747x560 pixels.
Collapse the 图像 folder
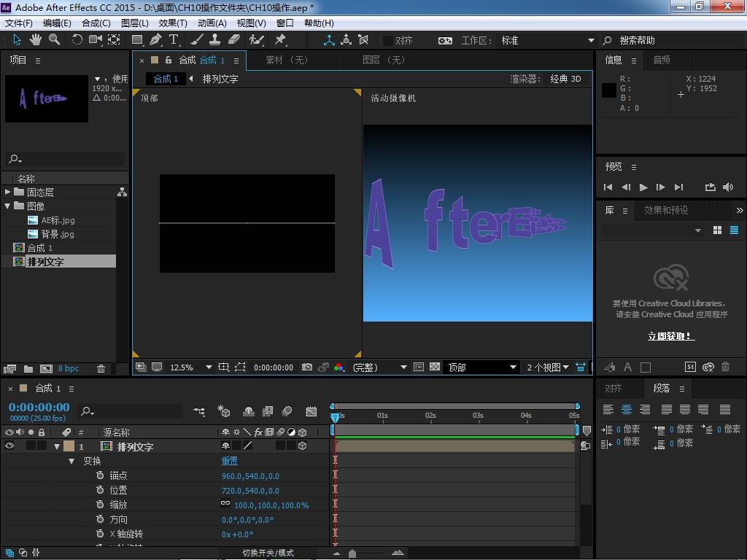(7, 206)
